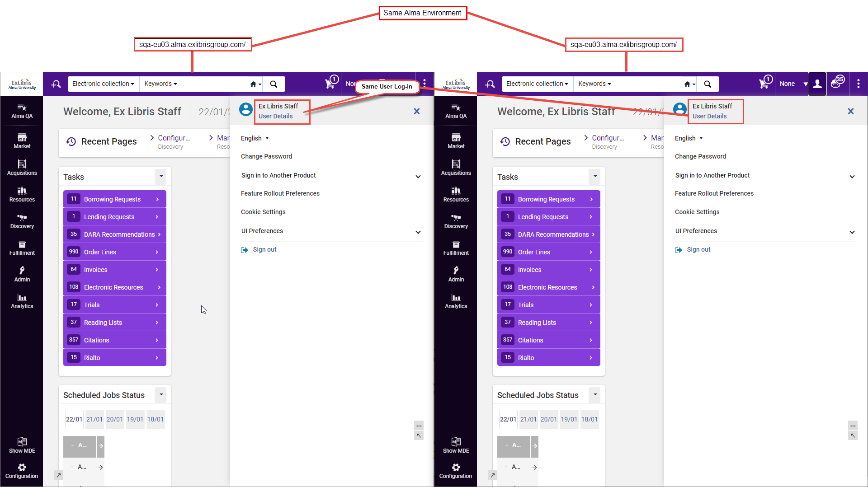868x487 pixels.
Task: Click User Details link in right panel
Action: click(709, 117)
